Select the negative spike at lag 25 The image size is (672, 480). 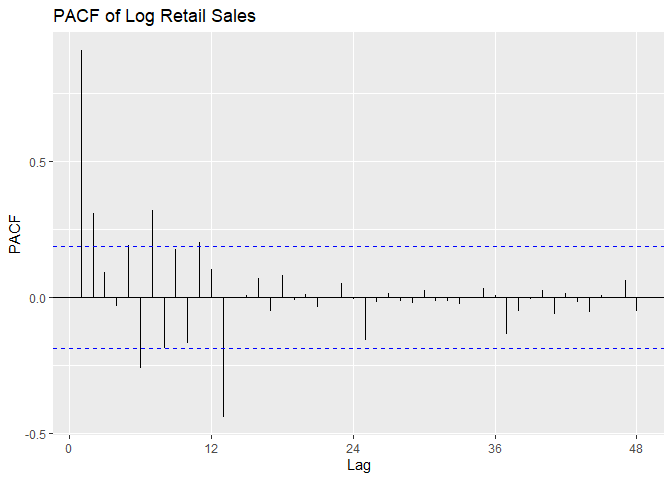tap(365, 318)
